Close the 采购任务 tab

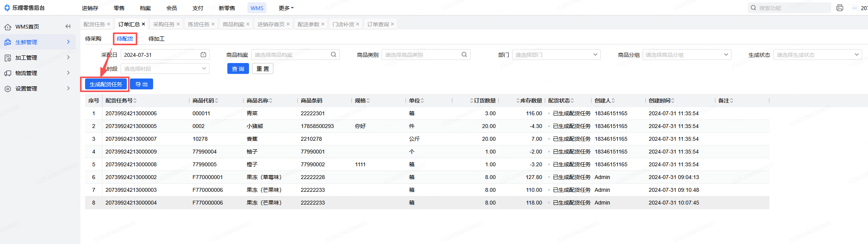point(178,24)
